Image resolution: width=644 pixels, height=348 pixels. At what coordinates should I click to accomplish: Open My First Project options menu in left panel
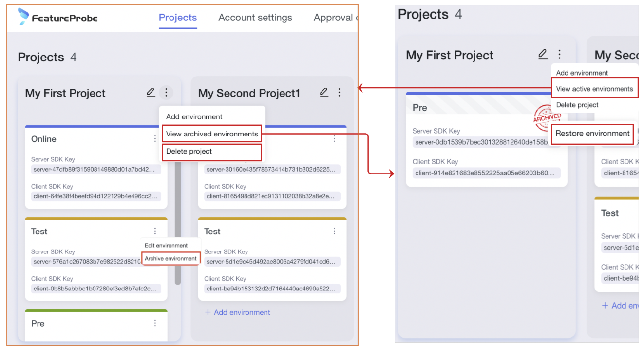[x=166, y=92]
